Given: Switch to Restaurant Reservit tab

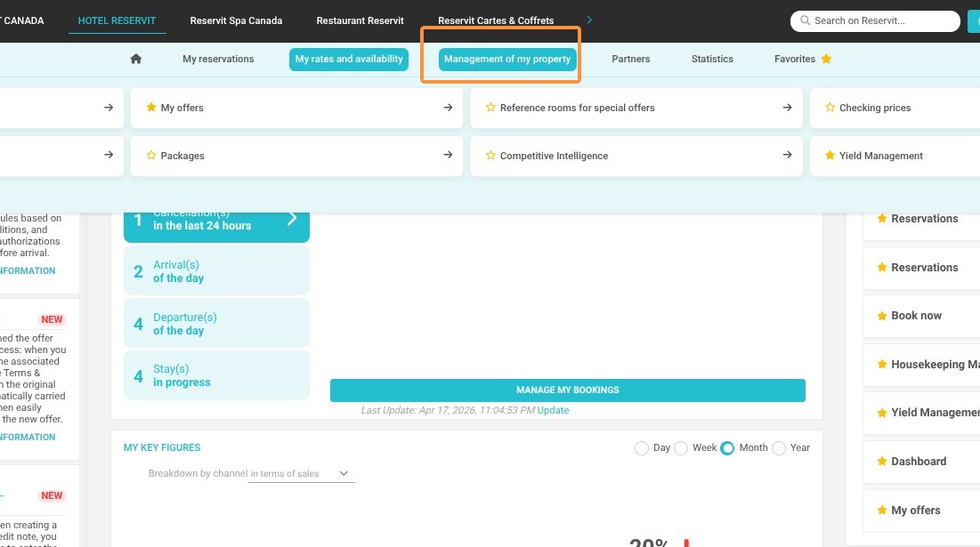Looking at the screenshot, I should [360, 20].
